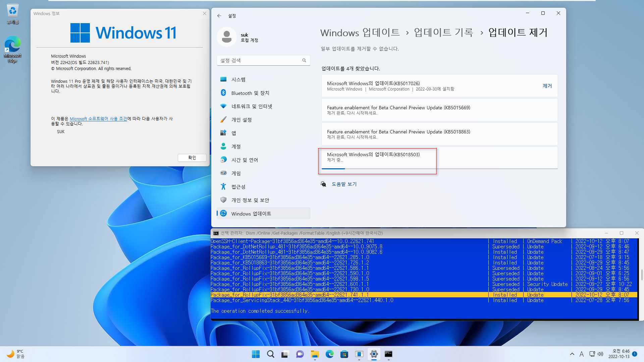Image resolution: width=644 pixels, height=362 pixels.
Task: Open the Start menu
Action: (x=256, y=354)
